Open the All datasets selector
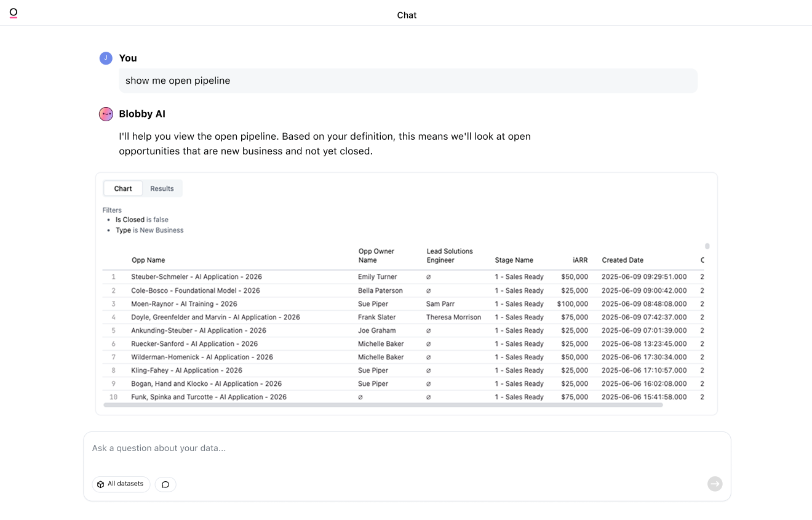This screenshot has height=520, width=812. point(121,484)
